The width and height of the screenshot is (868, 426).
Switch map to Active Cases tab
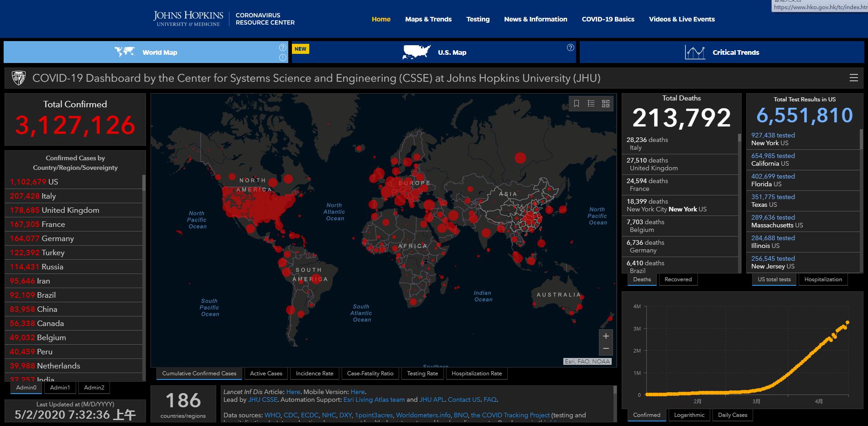[266, 373]
